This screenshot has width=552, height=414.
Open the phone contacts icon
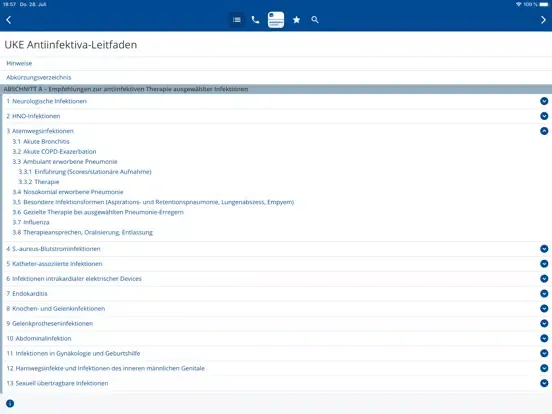coord(256,20)
